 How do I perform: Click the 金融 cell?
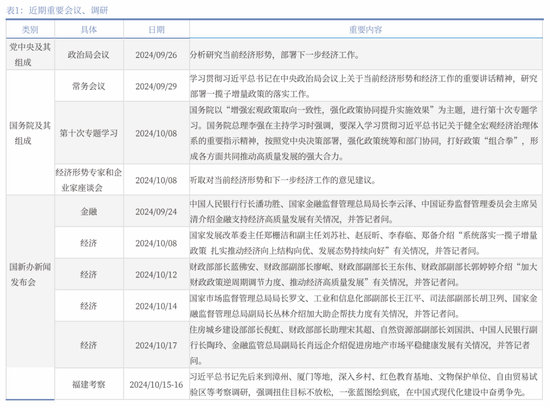pos(89,212)
